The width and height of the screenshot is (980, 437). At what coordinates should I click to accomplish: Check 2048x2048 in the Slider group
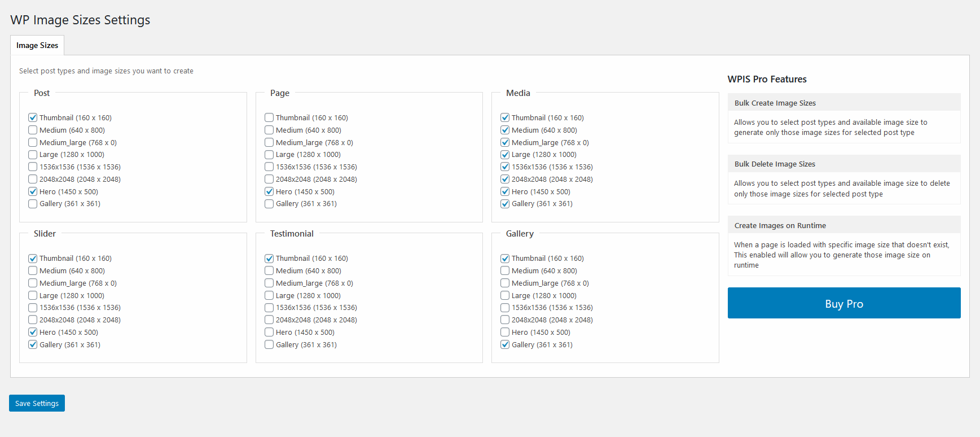tap(33, 320)
